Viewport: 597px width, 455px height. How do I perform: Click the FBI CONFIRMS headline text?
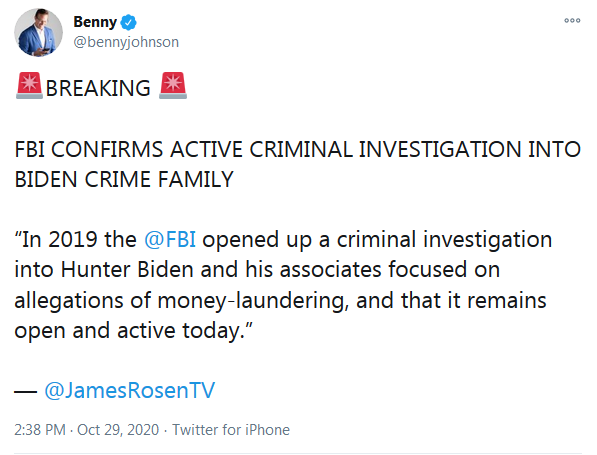click(x=298, y=149)
